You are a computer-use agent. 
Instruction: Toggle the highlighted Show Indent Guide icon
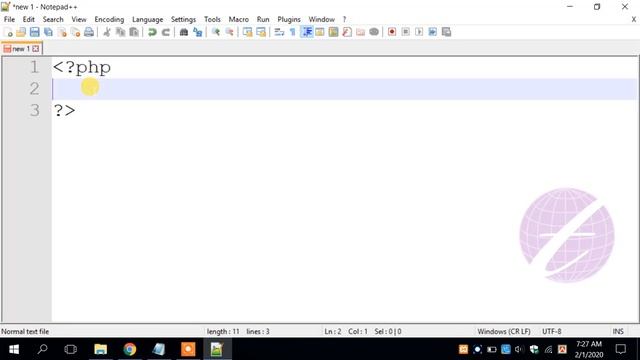tap(307, 32)
